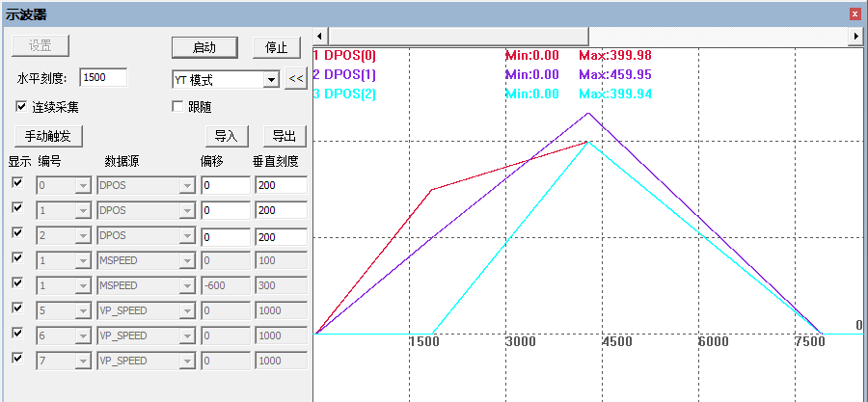Screen dimensions: 868x402
Task: Click the purple '2 DPOS(1)' legend label
Action: (x=343, y=74)
